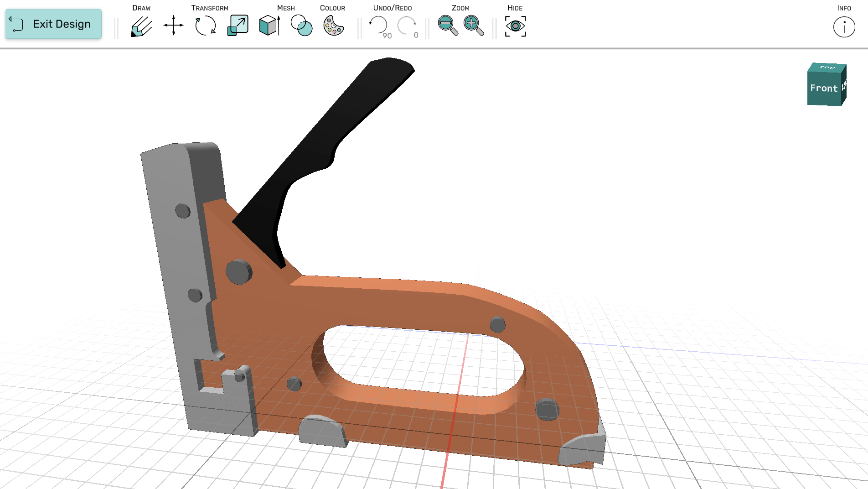Zoom in with the plus magnifier
This screenshot has width=868, height=489.
point(473,26)
